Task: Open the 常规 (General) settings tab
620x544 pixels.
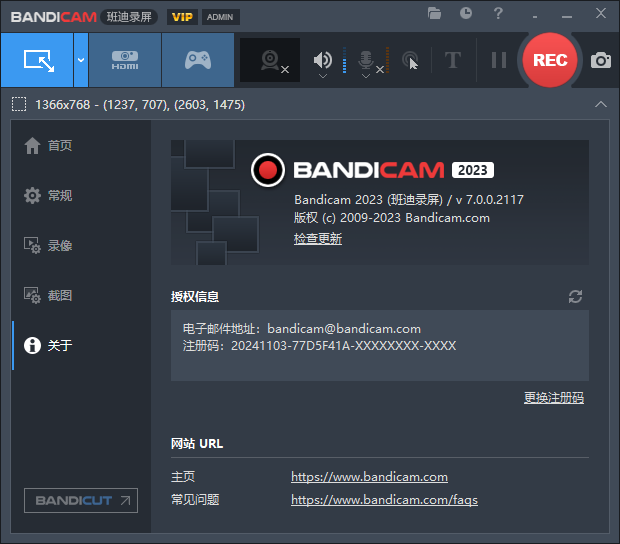Action: click(60, 195)
